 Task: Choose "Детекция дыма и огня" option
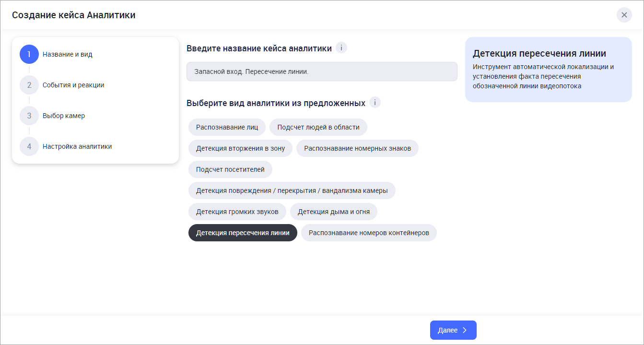[333, 212]
